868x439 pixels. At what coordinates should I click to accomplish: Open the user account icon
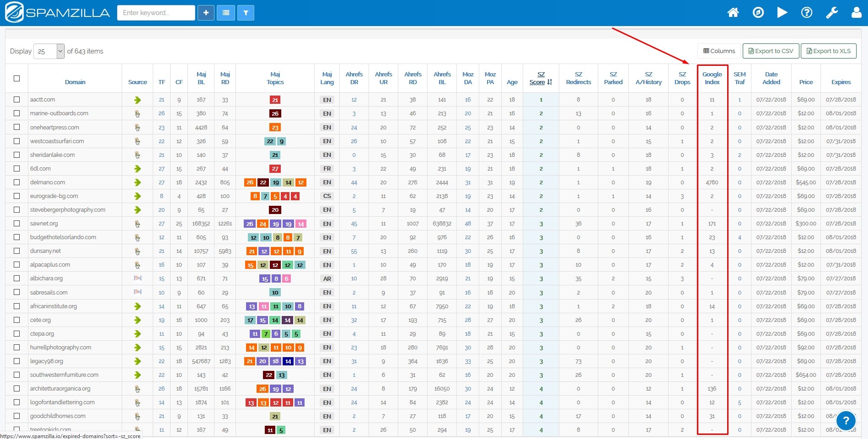click(x=857, y=12)
